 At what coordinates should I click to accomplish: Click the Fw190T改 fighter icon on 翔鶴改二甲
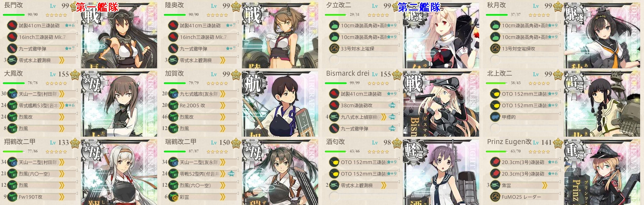12,197
